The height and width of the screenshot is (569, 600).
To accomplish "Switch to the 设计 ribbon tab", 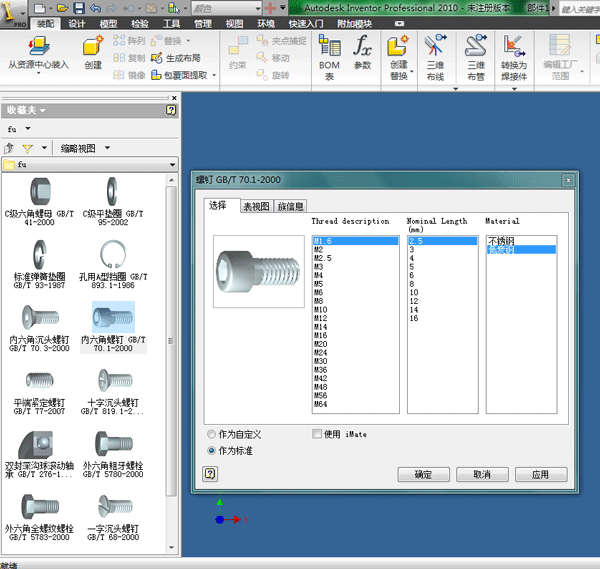I will (x=77, y=24).
